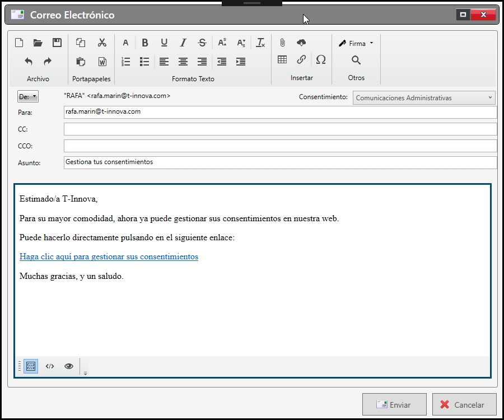Click the "Muchas gracias, y un saludo." line
Screen dimensions: 504x420
tap(71, 276)
